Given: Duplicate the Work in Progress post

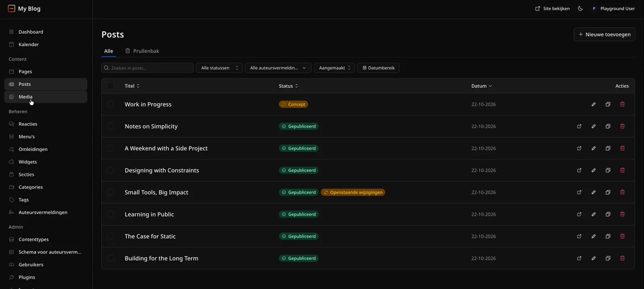Looking at the screenshot, I should click(608, 104).
